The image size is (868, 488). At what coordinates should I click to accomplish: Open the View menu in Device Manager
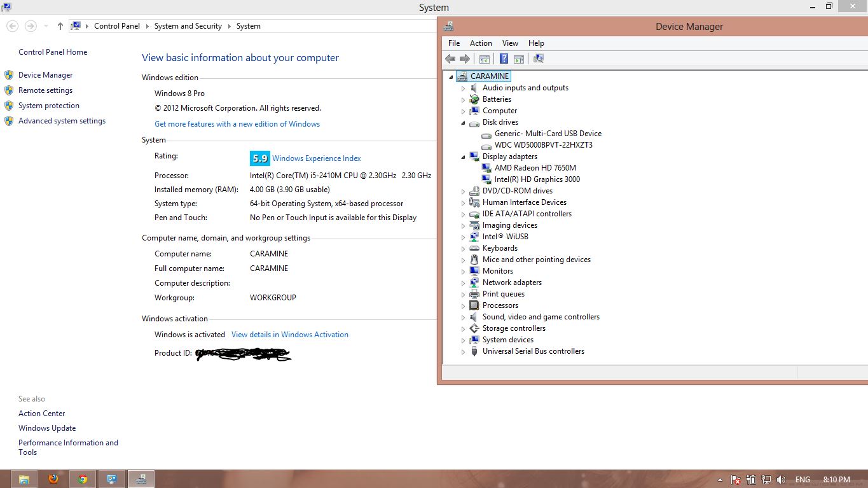click(x=510, y=43)
